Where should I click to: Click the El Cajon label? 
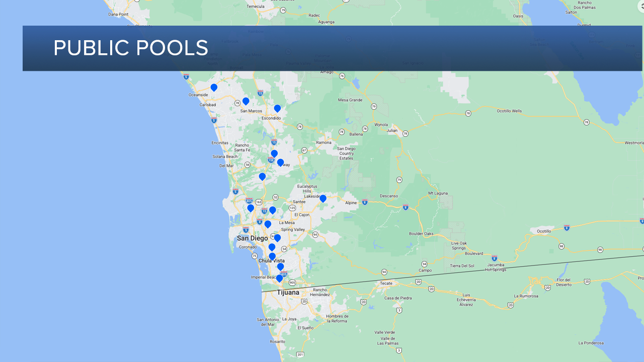[302, 215]
